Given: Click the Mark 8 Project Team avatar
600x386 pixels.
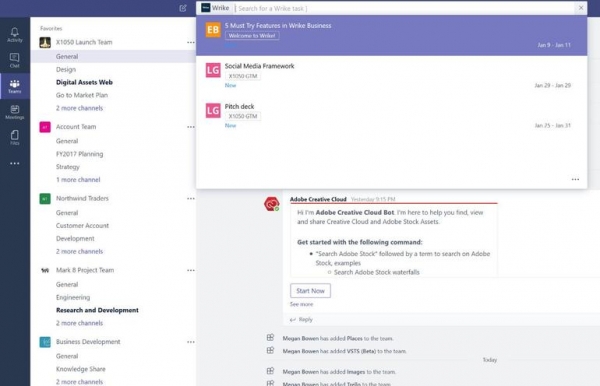Looking at the screenshot, I should 45,270.
